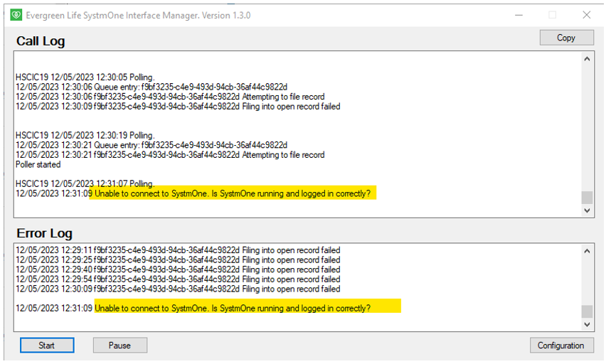Open the Configuration dialog
This screenshot has width=606, height=364.
click(x=561, y=345)
